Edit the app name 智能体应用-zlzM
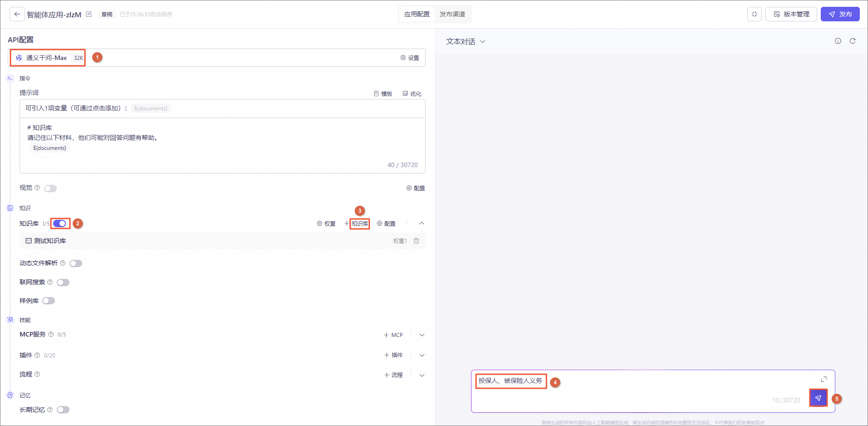 click(x=89, y=14)
